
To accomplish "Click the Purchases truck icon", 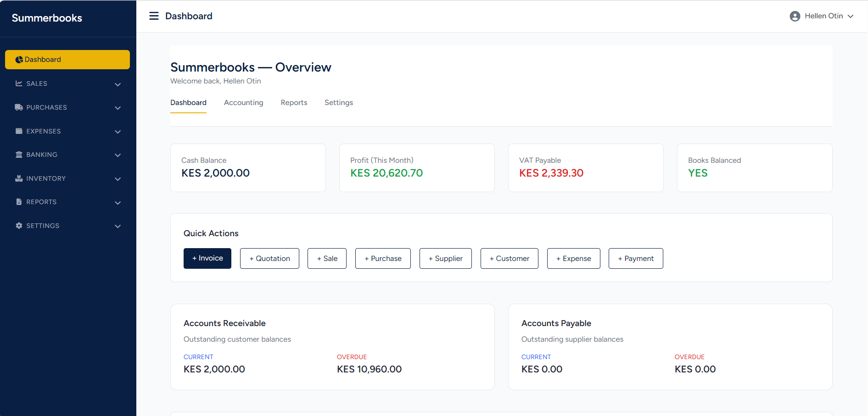I will pyautogui.click(x=19, y=107).
